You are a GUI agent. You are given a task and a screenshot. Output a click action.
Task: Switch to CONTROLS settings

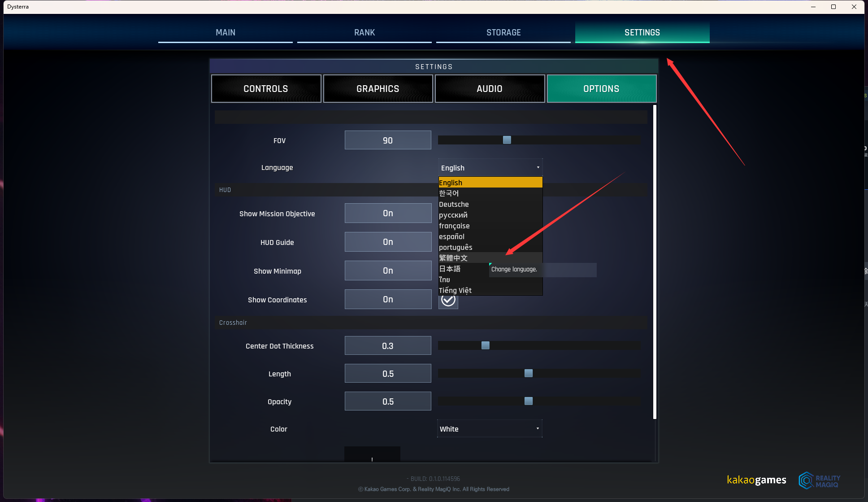pos(266,89)
